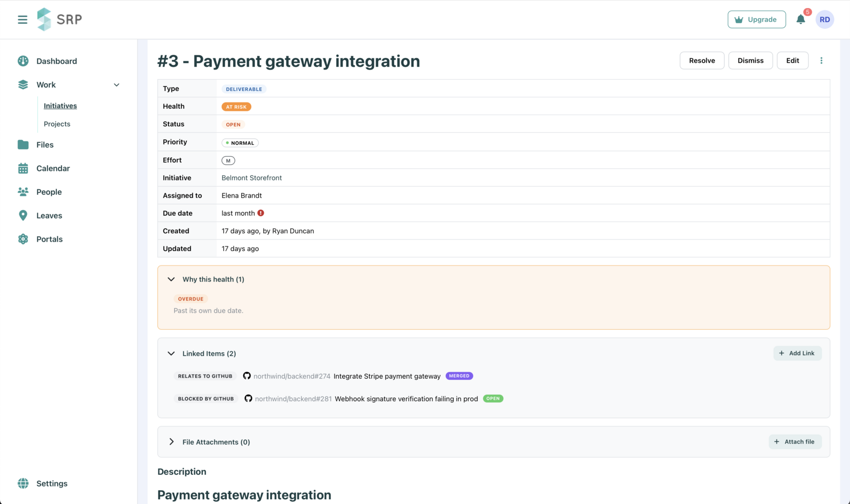
Task: Click the Settings globe icon
Action: tap(23, 483)
